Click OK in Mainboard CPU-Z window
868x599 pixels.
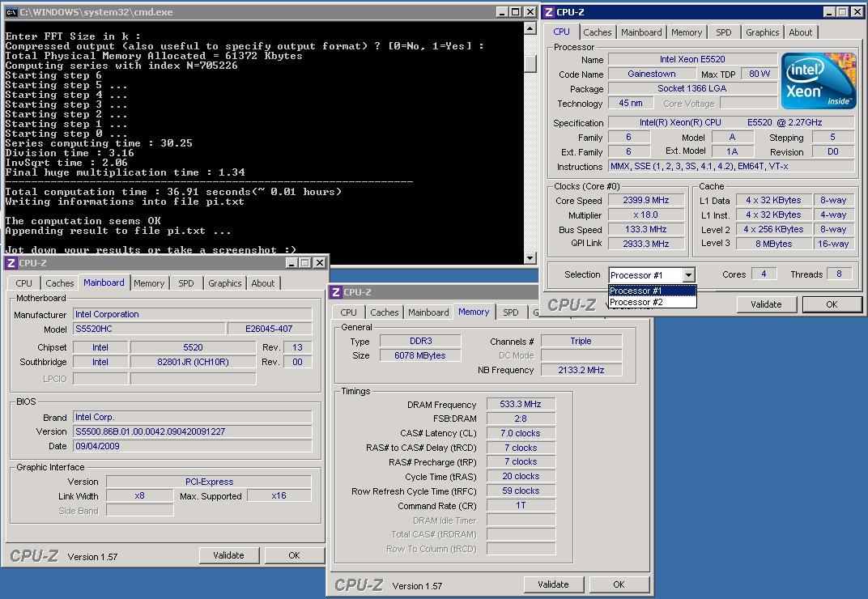pos(294,555)
